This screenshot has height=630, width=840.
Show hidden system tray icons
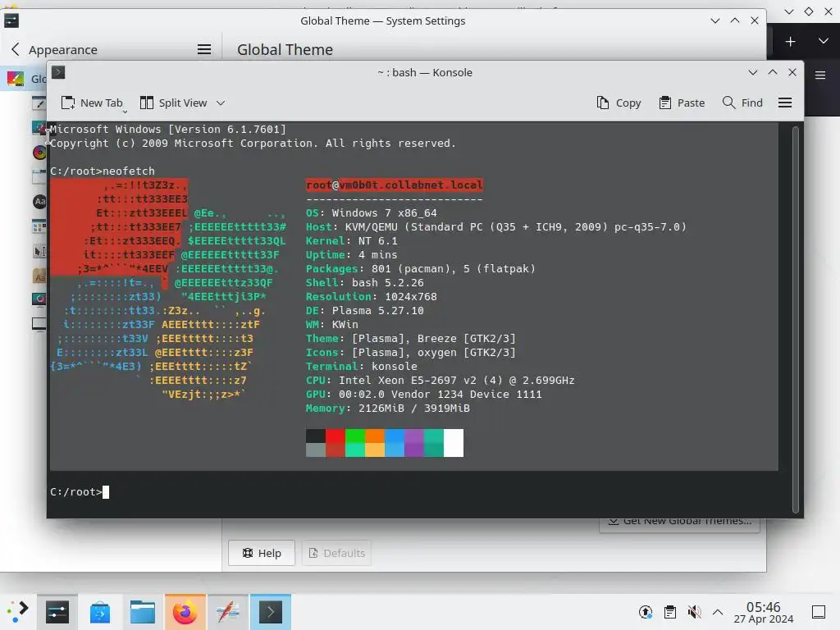pyautogui.click(x=718, y=612)
